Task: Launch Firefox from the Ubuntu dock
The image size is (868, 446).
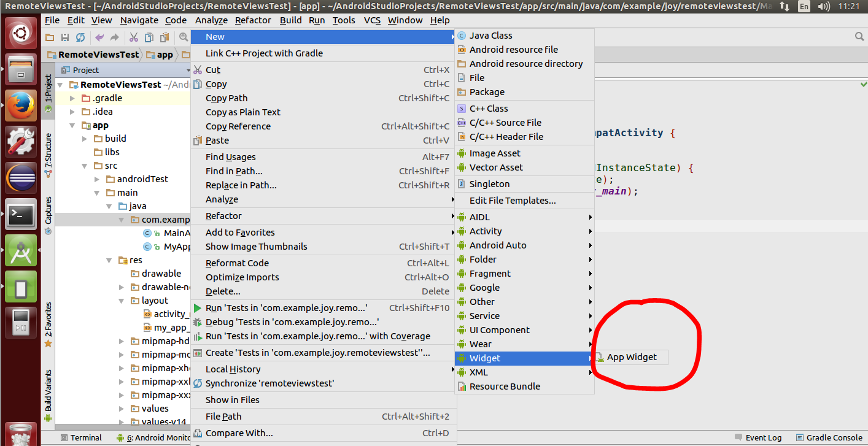Action: point(21,106)
